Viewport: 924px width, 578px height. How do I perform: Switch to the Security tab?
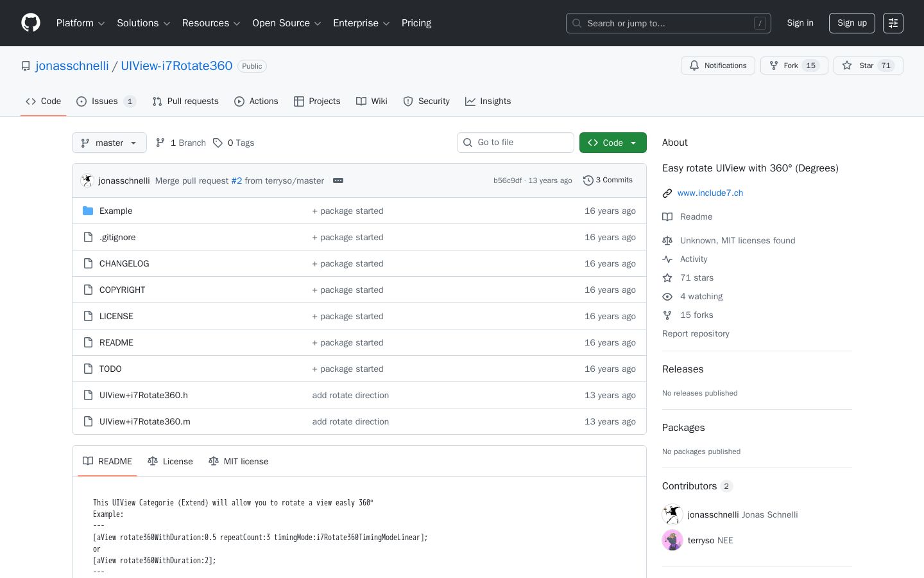pos(426,101)
